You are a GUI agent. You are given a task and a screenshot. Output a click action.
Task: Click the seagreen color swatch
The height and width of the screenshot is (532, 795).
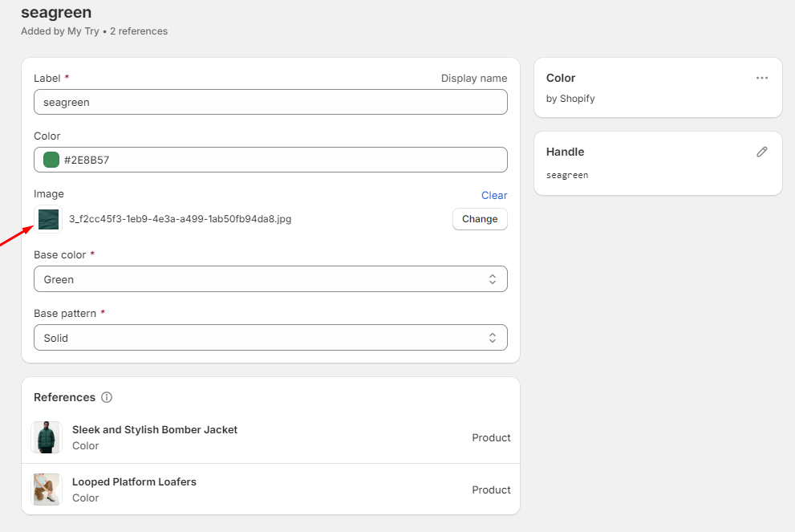click(51, 160)
